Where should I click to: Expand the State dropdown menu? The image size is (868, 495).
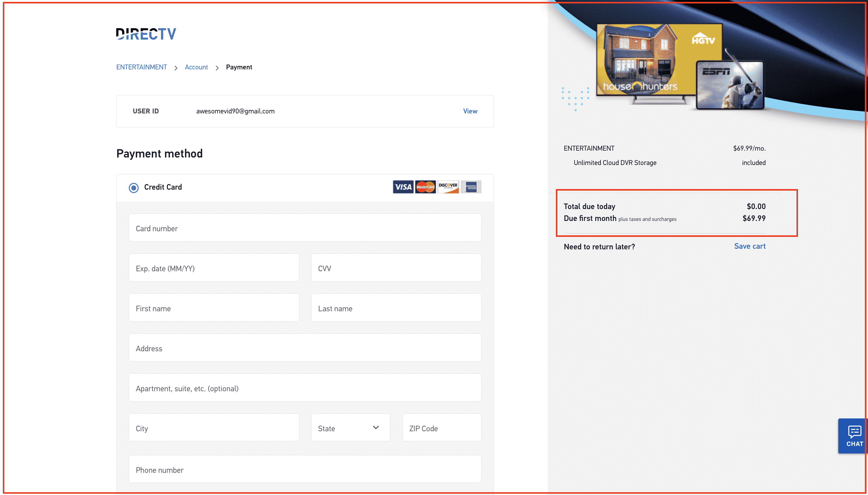349,428
